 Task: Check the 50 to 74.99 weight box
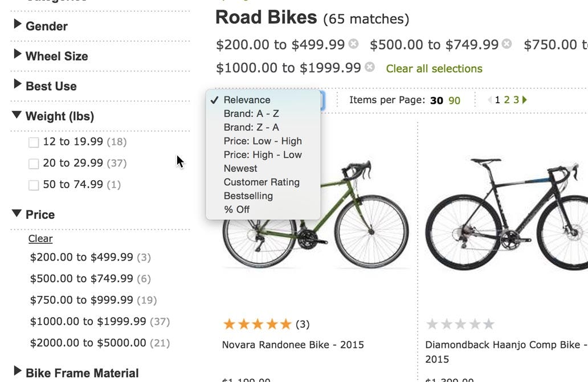pyautogui.click(x=34, y=185)
